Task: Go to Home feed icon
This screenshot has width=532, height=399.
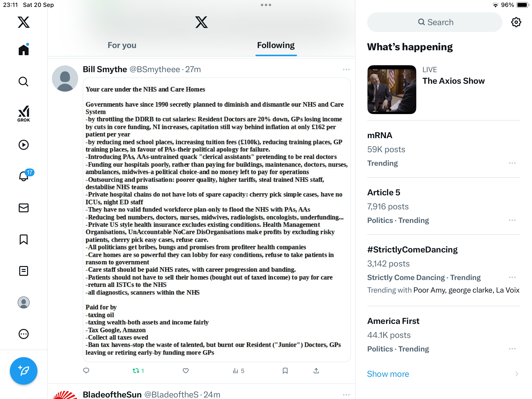Action: [x=24, y=50]
